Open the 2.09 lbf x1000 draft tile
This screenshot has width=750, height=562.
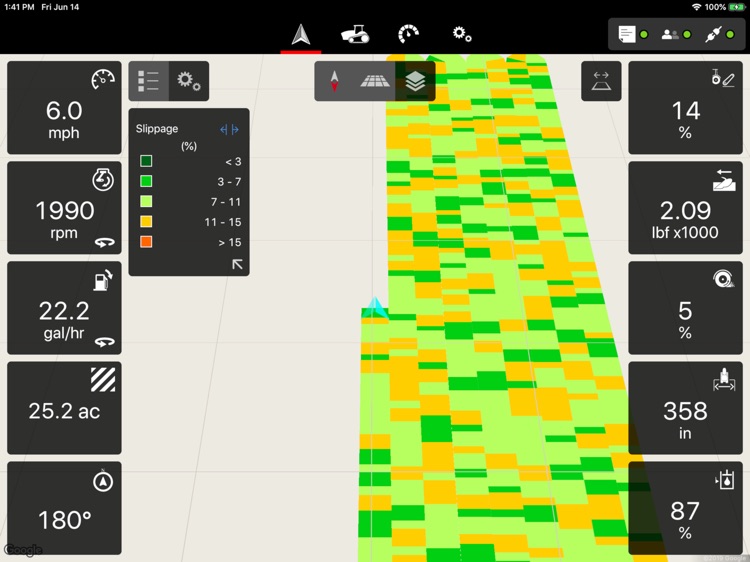[x=685, y=208]
